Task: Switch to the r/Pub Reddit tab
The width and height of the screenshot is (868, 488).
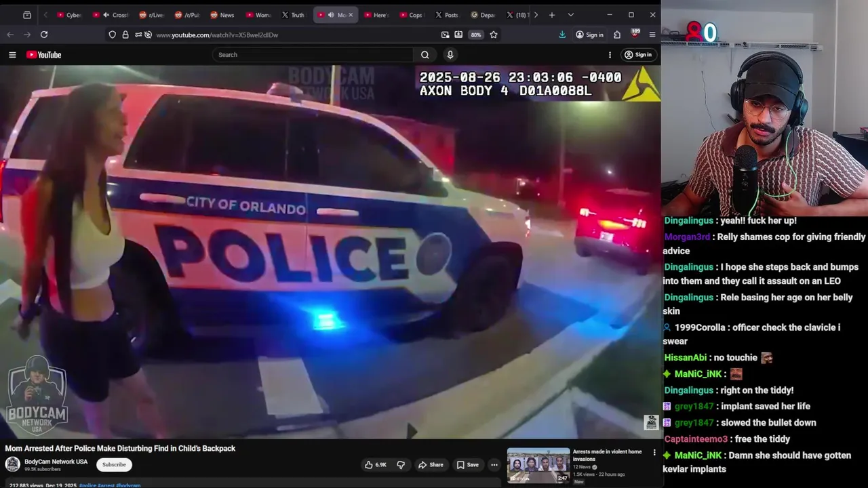Action: click(x=187, y=15)
